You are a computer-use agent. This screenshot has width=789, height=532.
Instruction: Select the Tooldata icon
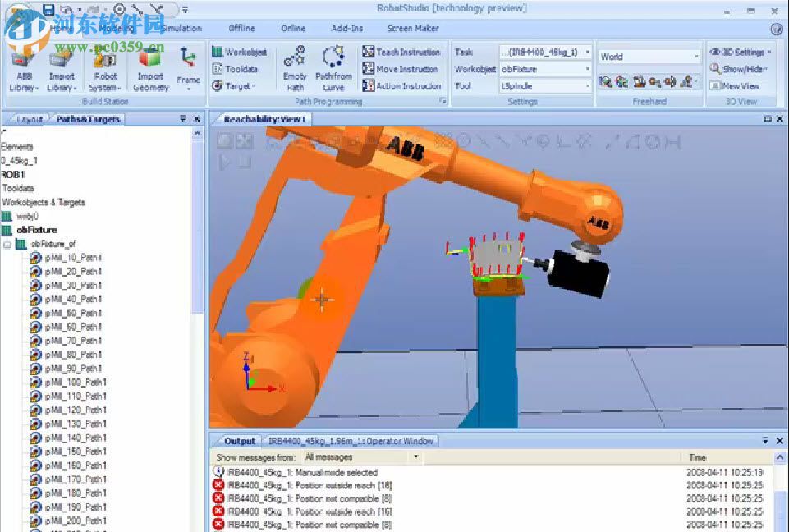coord(218,68)
